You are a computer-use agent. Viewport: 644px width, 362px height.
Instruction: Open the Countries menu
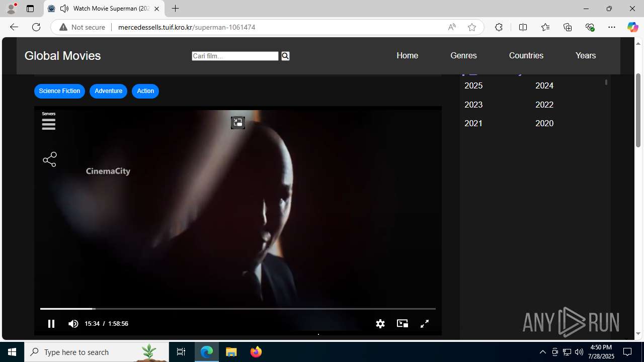[526, 55]
